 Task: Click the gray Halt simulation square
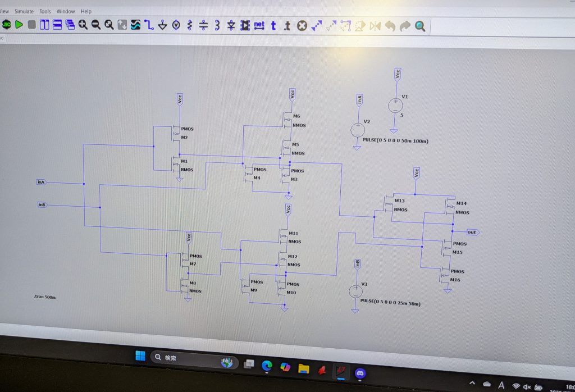[x=32, y=25]
